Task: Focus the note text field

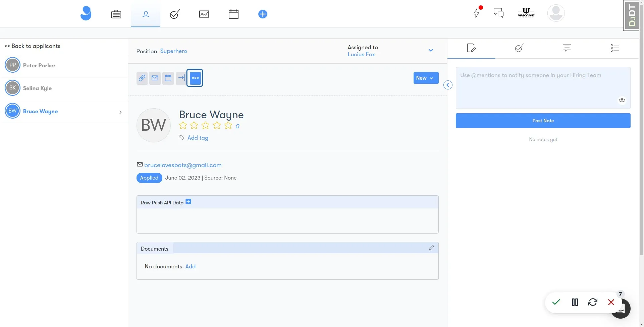Action: 543,88
